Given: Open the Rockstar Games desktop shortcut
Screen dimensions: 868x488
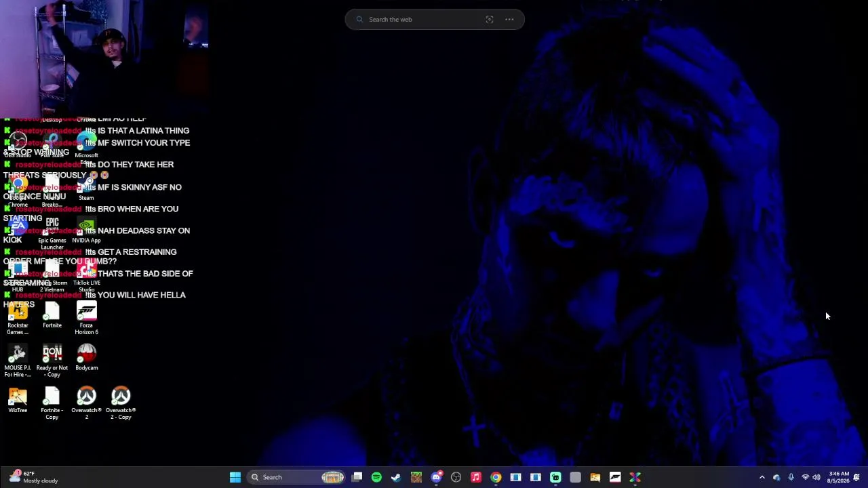Looking at the screenshot, I should pos(18,319).
